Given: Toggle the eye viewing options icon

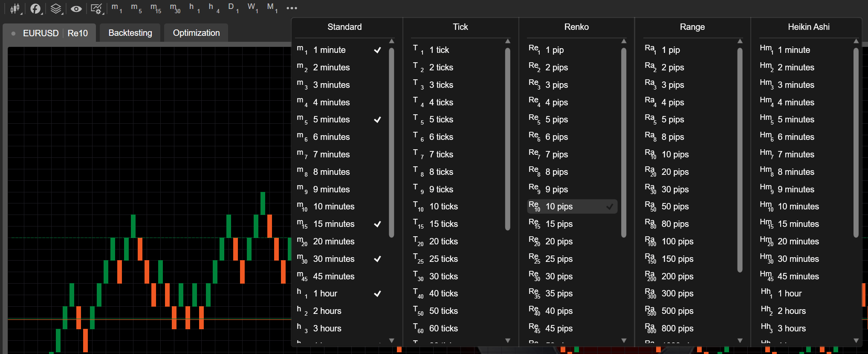Looking at the screenshot, I should click(x=76, y=8).
